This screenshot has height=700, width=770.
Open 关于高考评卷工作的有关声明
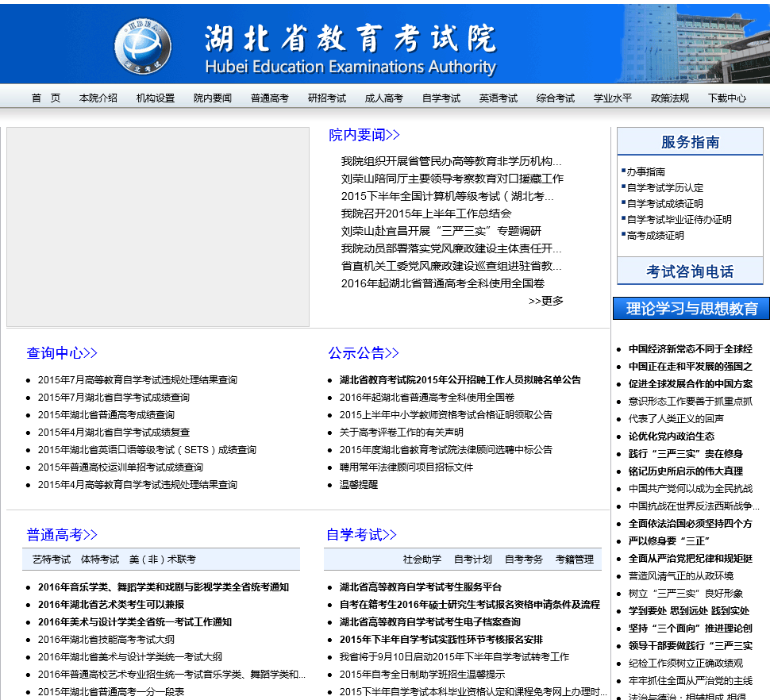point(401,433)
